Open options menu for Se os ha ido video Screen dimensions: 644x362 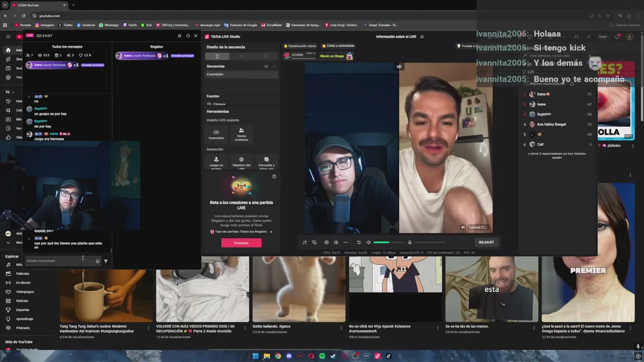point(534,328)
